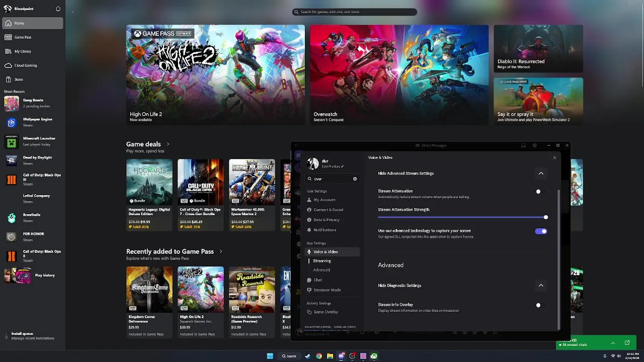The width and height of the screenshot is (644, 362).
Task: Click Discord settings scrollbar
Action: click(x=558, y=259)
